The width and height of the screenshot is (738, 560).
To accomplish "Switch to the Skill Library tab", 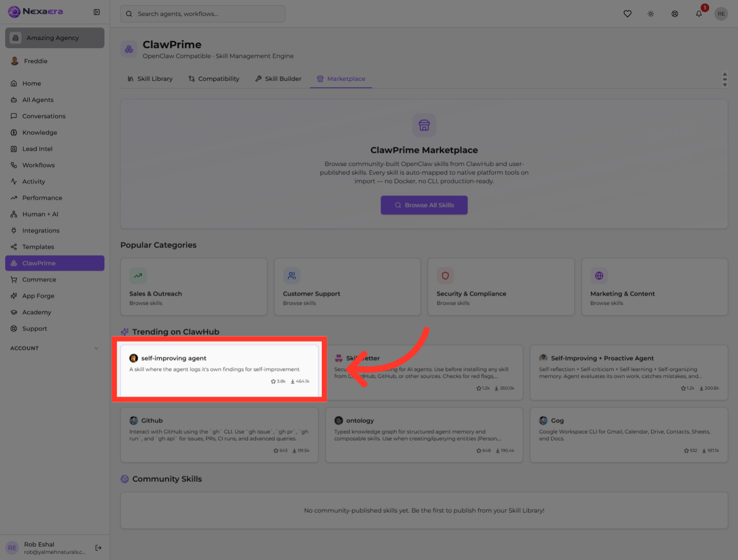I will coord(150,79).
